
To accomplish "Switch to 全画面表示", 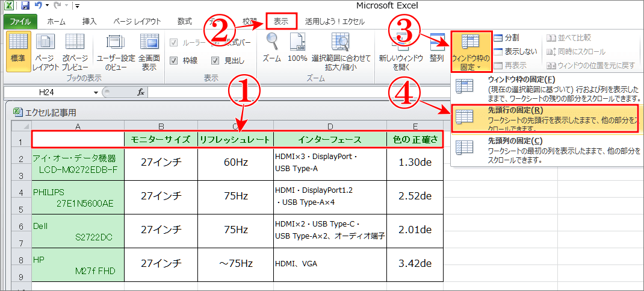I will (x=149, y=51).
